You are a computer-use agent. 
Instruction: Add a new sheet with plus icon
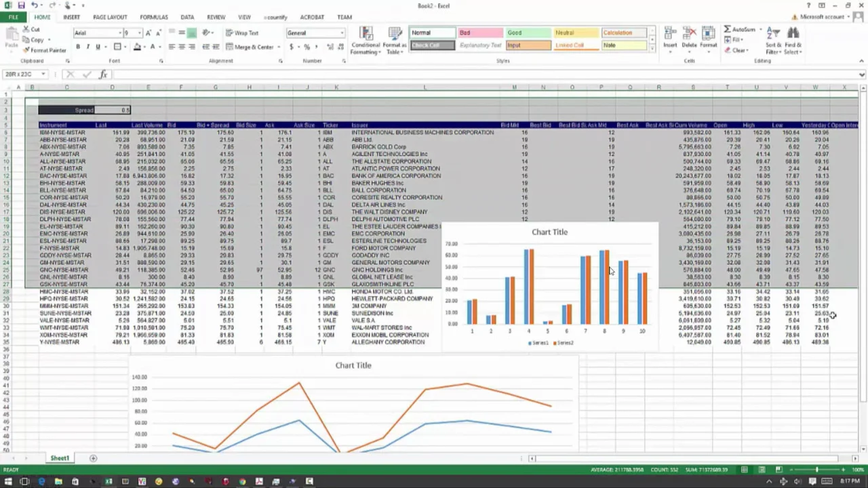click(93, 458)
